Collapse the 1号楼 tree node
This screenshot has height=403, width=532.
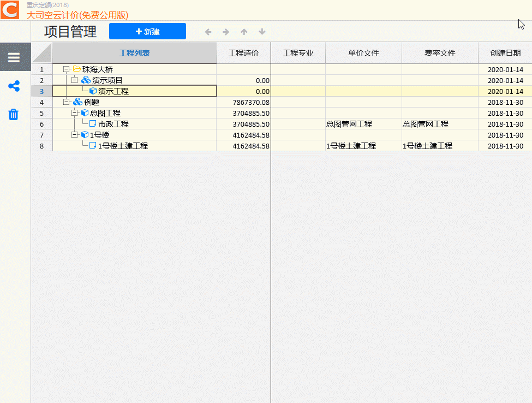pyautogui.click(x=75, y=135)
